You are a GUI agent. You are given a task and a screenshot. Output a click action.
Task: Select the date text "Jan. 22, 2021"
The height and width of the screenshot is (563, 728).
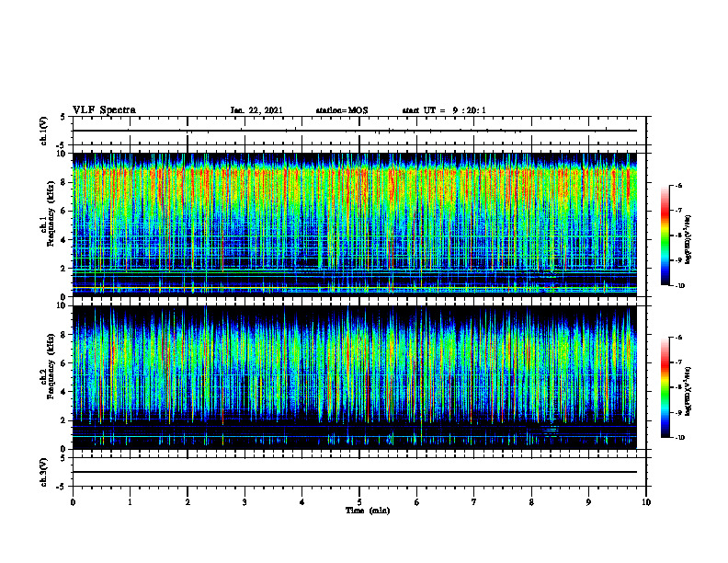pyautogui.click(x=256, y=110)
